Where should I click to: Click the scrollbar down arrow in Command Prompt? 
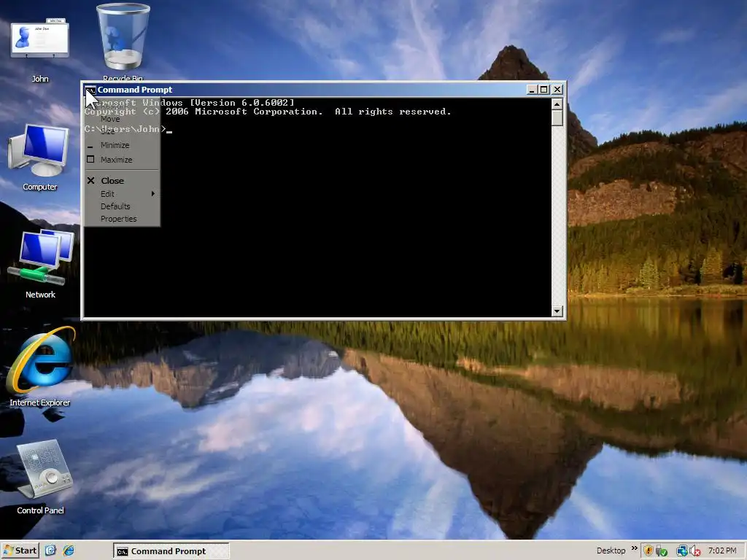tap(557, 311)
